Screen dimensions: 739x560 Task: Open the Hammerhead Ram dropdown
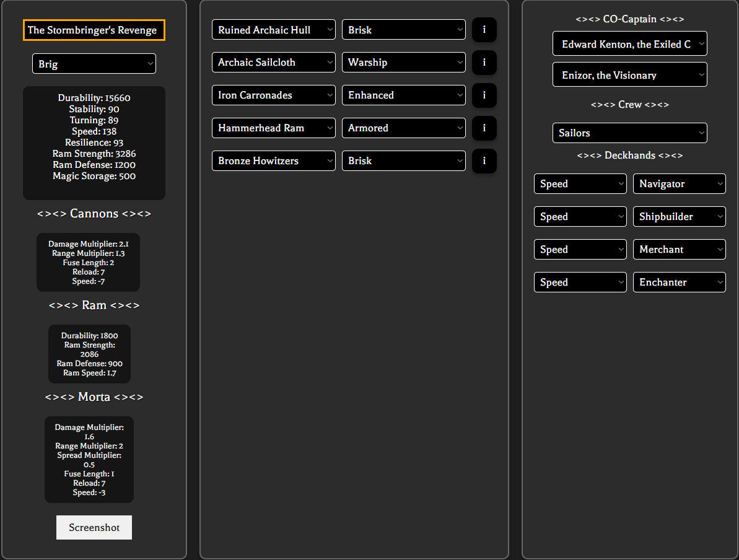[274, 128]
